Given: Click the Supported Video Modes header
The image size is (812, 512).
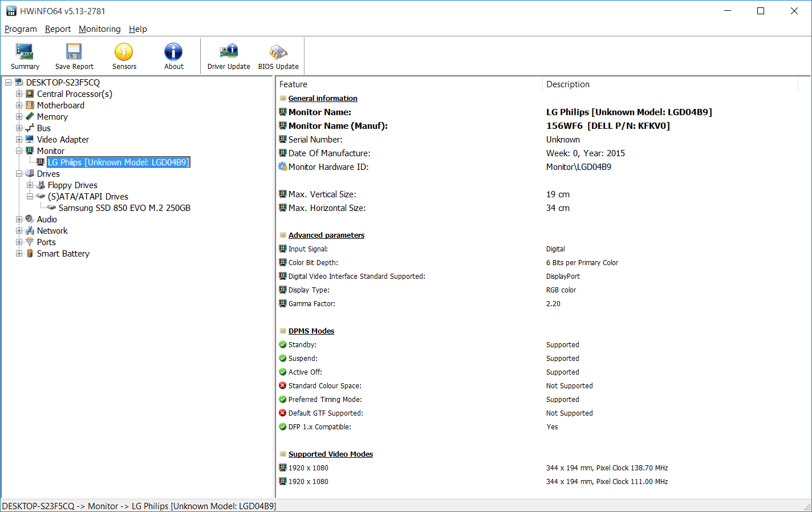Looking at the screenshot, I should click(331, 454).
